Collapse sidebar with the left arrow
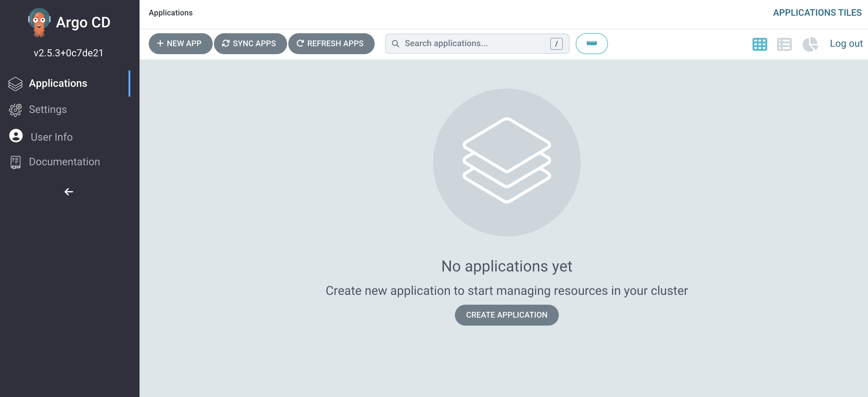The image size is (868, 397). 69,192
